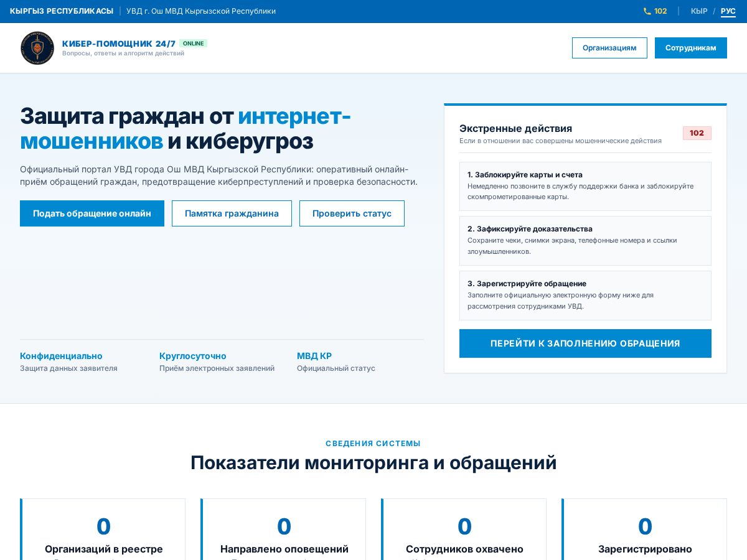Switch language to РУС
The width and height of the screenshot is (747, 560).
728,11
